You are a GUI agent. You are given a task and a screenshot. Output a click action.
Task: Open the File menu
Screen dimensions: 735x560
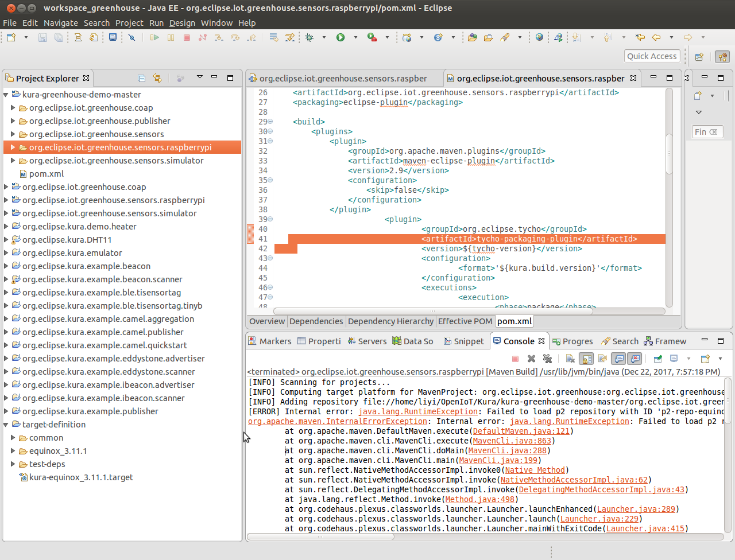coord(10,23)
